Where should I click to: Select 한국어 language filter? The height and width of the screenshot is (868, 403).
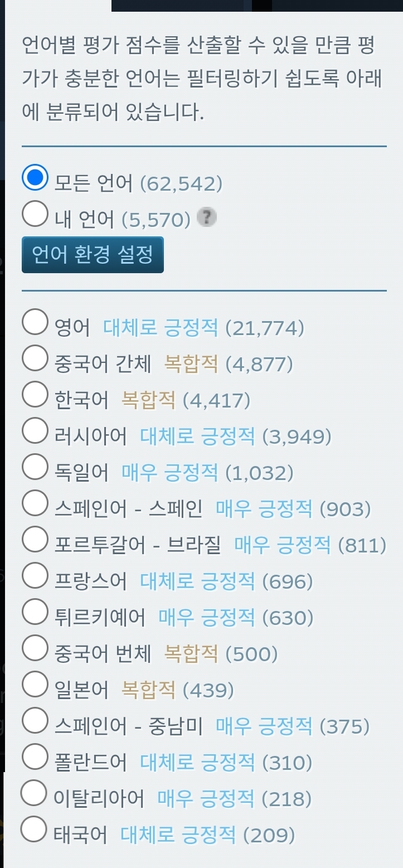(35, 395)
